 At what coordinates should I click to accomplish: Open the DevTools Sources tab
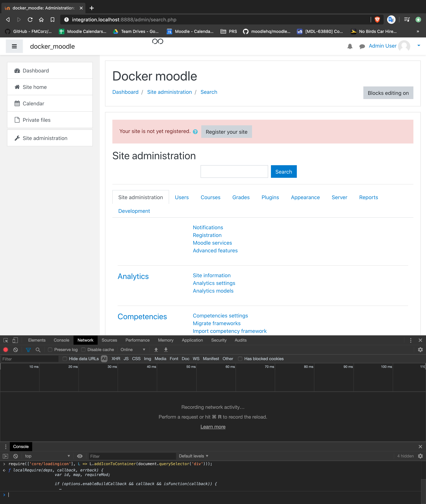(x=109, y=340)
